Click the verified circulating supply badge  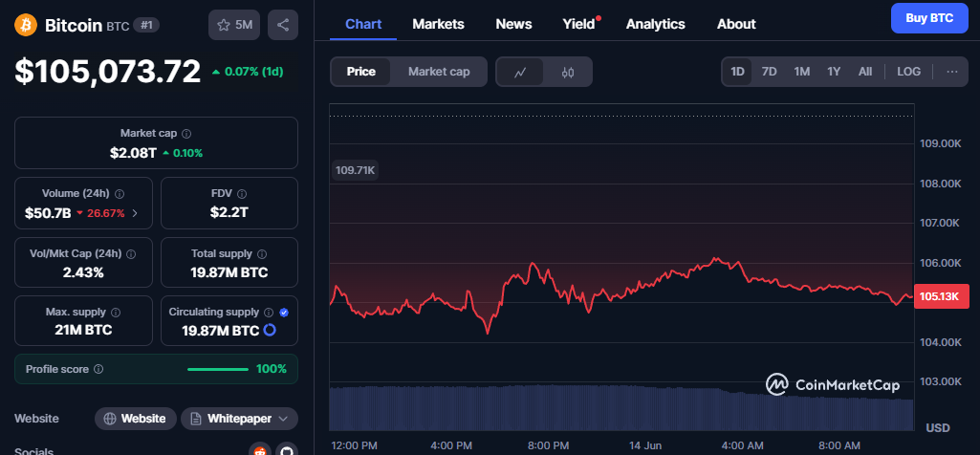[x=284, y=312]
